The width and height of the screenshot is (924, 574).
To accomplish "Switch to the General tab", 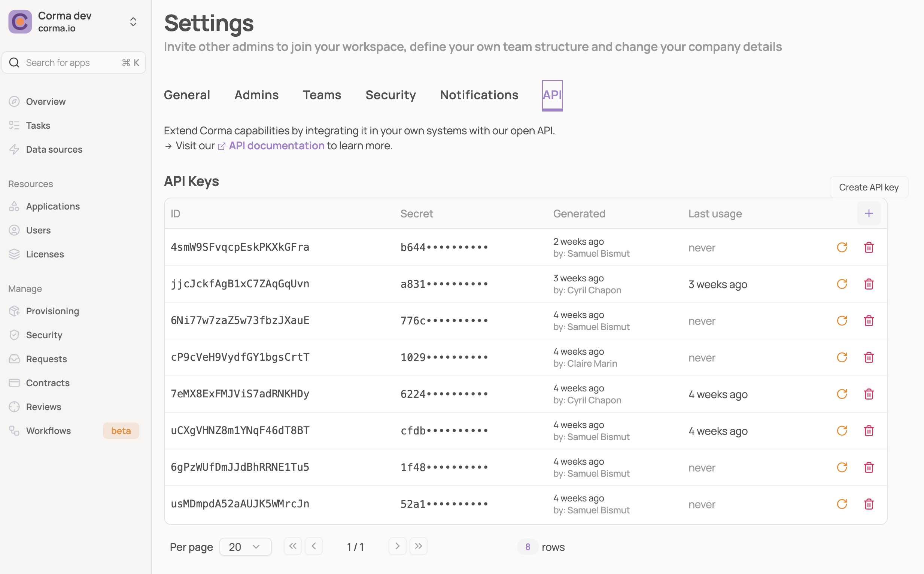I will 187,95.
